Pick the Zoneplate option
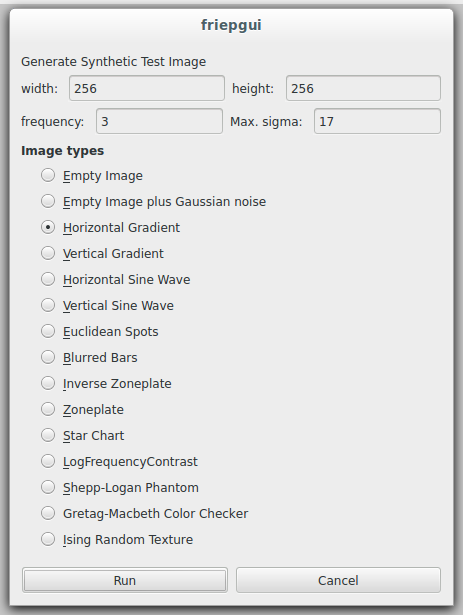 coord(48,409)
